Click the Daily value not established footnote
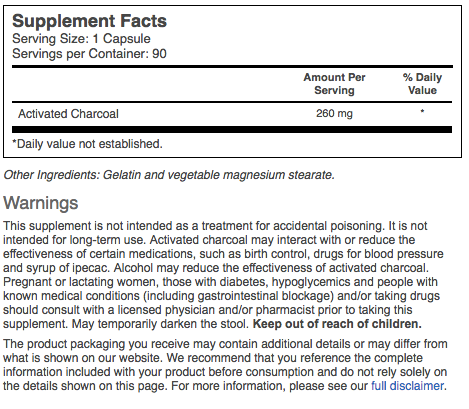This screenshot has height=409, width=469. pos(87,144)
